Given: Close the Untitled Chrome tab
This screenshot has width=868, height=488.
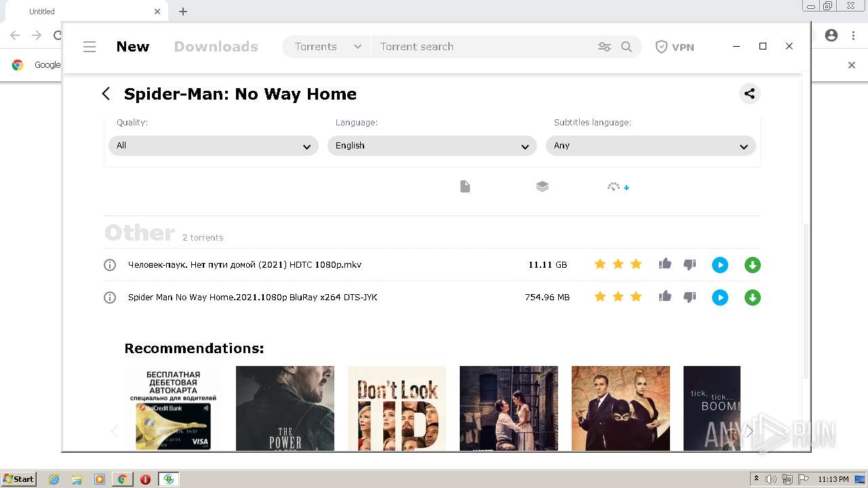Looking at the screenshot, I should tap(157, 12).
